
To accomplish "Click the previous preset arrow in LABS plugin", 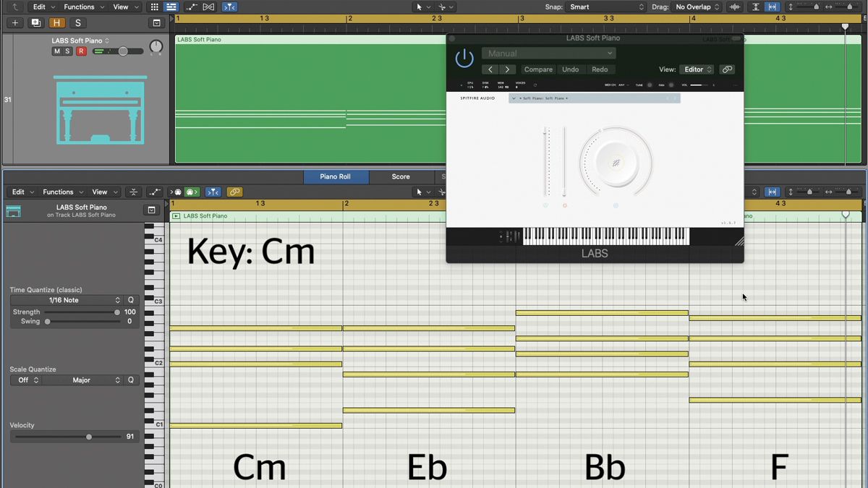I will (x=489, y=69).
